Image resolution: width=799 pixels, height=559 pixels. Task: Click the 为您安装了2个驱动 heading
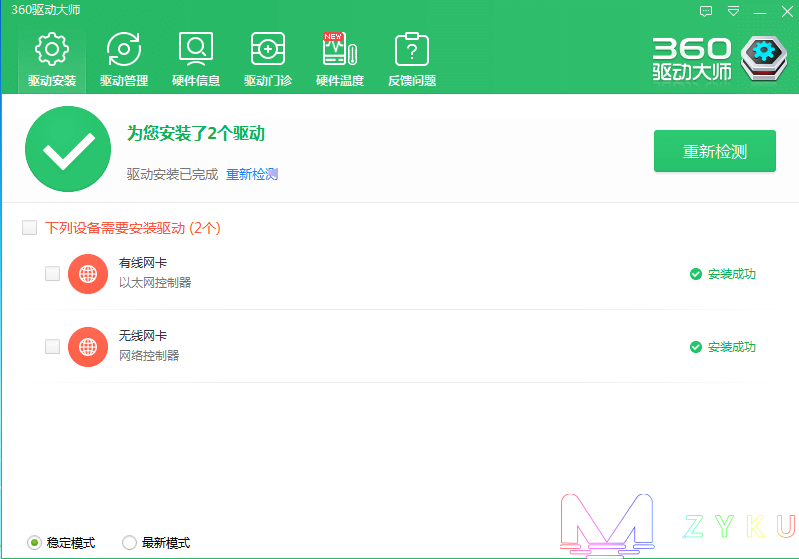196,134
